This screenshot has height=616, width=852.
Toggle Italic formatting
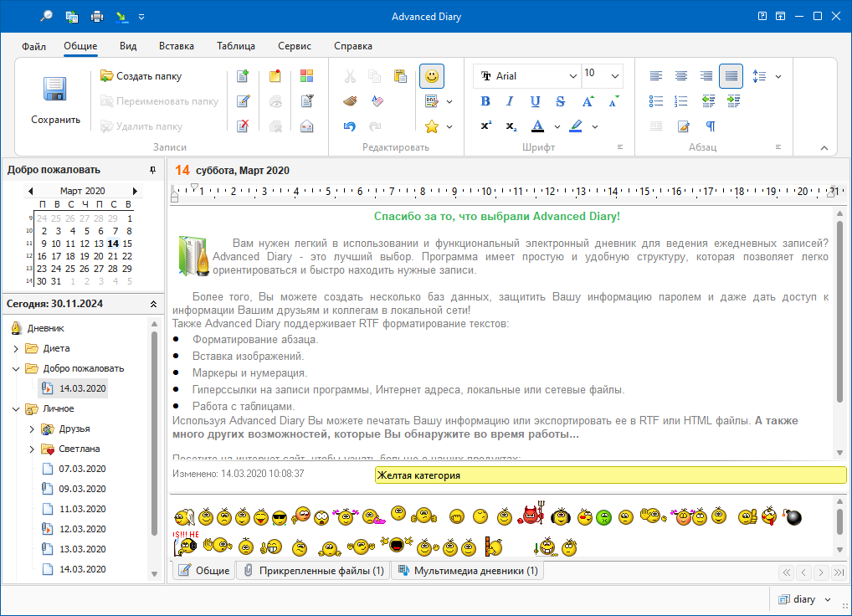click(x=510, y=101)
